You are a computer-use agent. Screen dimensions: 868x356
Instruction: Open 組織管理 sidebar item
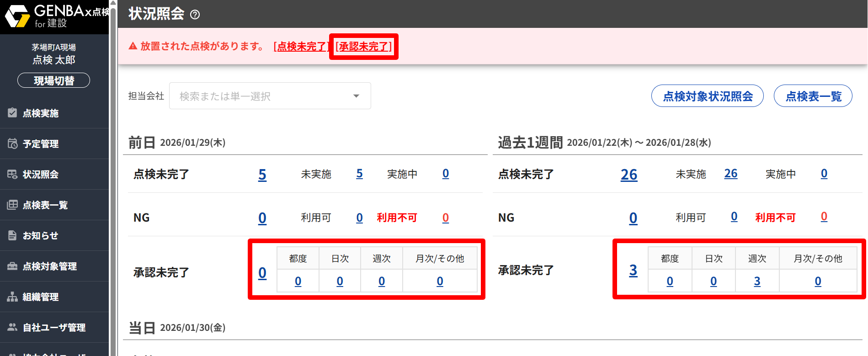tap(54, 297)
